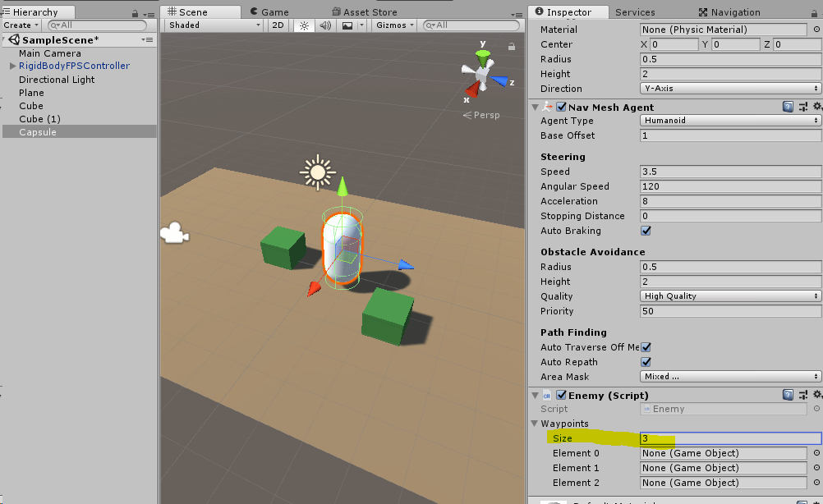
Task: Open object picker for Element 0
Action: (816, 453)
